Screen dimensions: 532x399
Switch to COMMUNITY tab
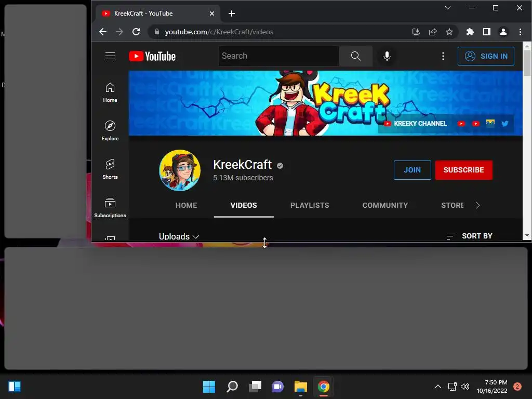385,205
